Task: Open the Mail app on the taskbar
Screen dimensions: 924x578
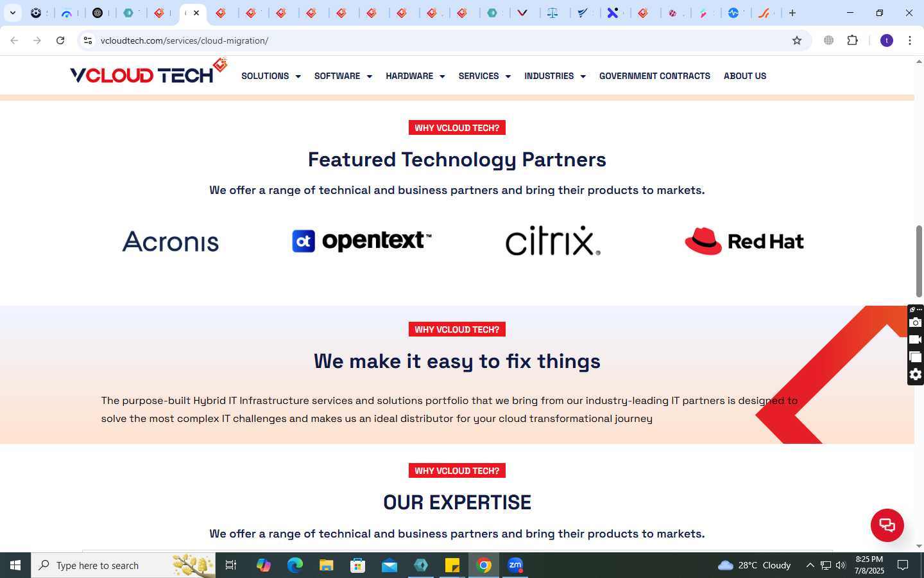Action: click(x=389, y=565)
